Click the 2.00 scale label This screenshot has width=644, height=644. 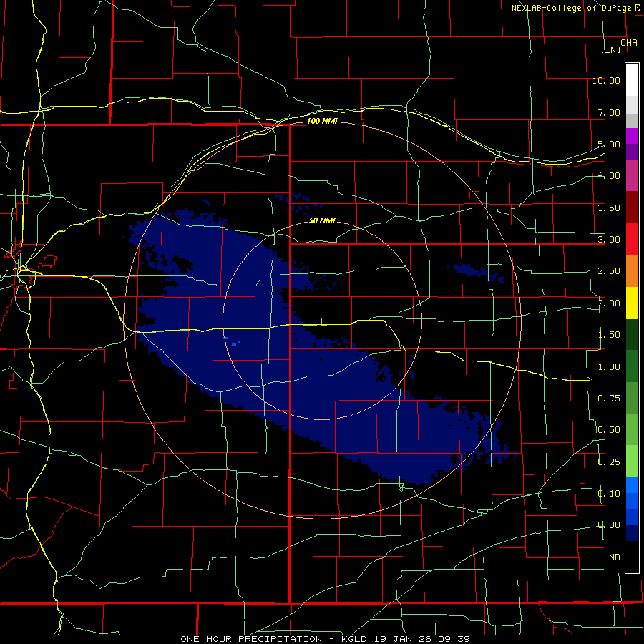click(x=609, y=303)
